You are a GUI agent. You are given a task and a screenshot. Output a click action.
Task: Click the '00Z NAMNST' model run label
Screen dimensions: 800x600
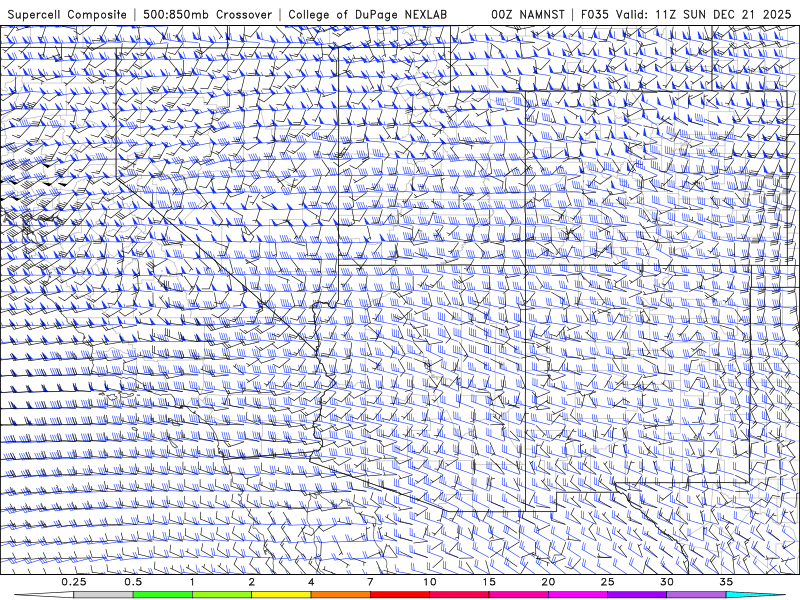coord(528,14)
